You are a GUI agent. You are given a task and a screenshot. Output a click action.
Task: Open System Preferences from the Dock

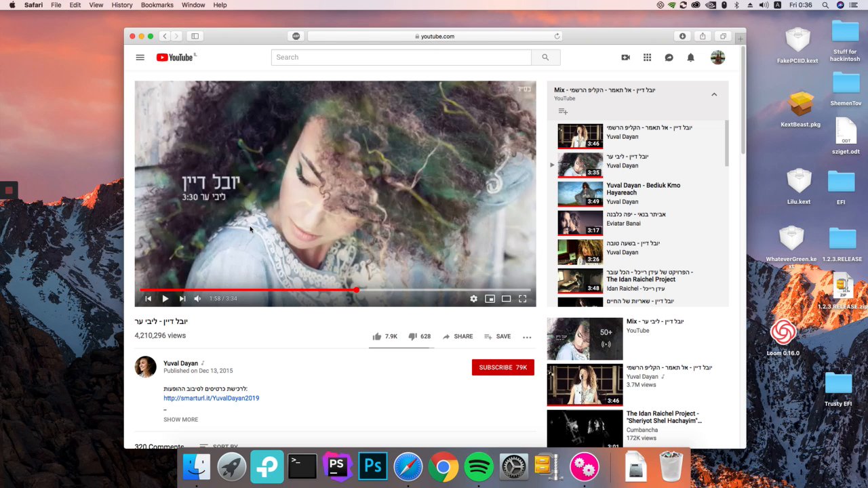coord(514,467)
